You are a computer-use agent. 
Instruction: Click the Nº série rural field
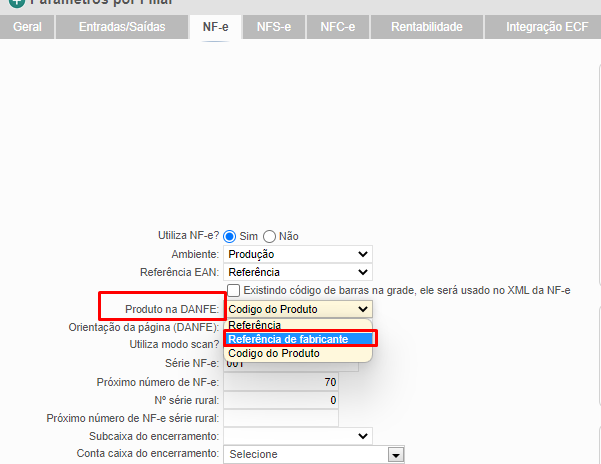281,400
